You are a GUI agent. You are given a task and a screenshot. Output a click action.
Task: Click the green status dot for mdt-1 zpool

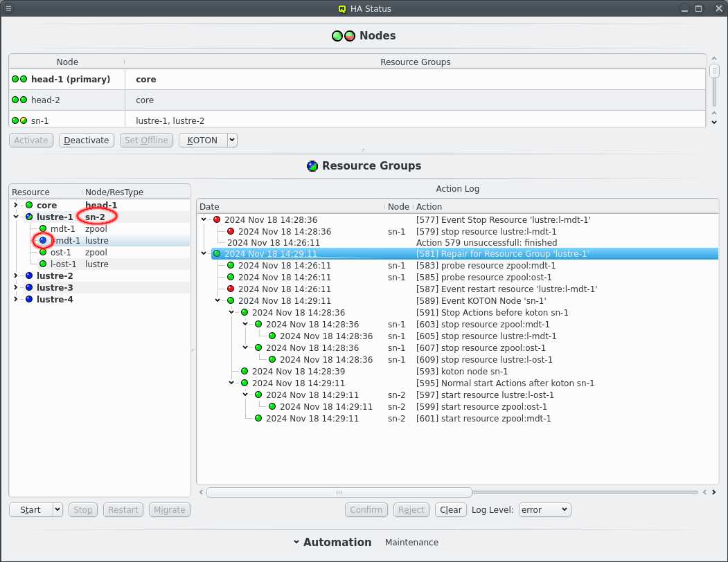point(43,229)
